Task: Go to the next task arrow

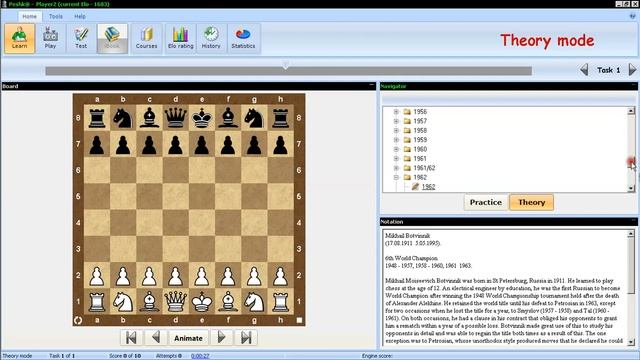Action: 632,70
